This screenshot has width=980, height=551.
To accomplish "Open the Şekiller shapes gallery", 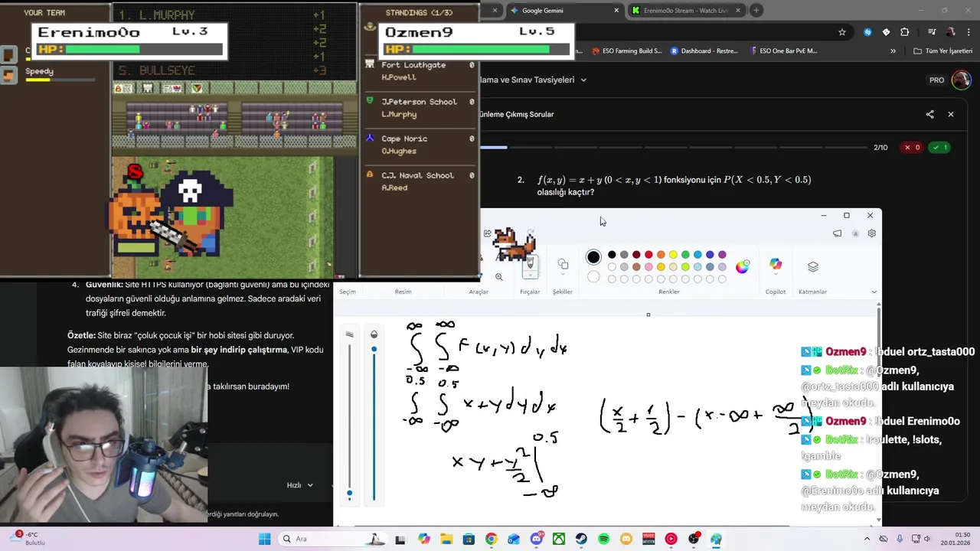I will point(563,265).
